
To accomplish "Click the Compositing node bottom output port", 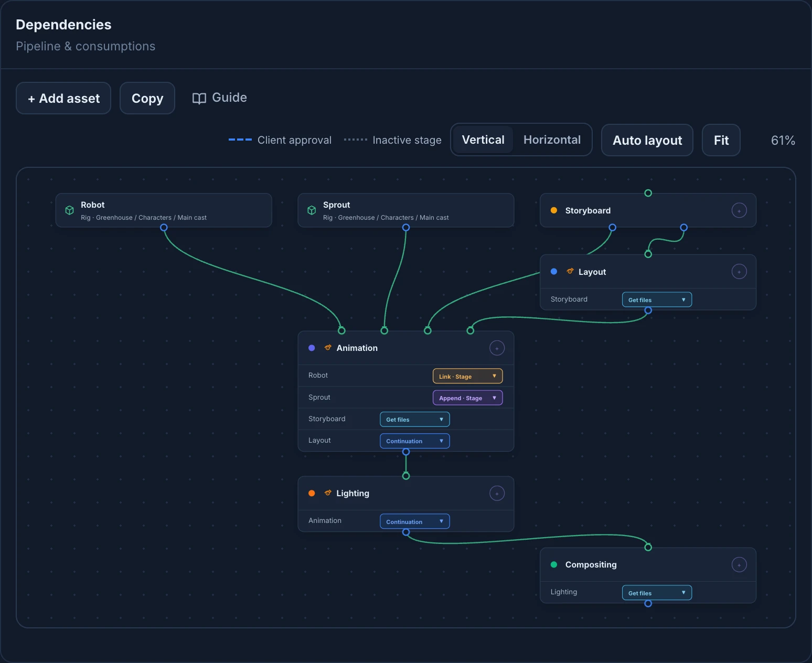I will tap(648, 604).
